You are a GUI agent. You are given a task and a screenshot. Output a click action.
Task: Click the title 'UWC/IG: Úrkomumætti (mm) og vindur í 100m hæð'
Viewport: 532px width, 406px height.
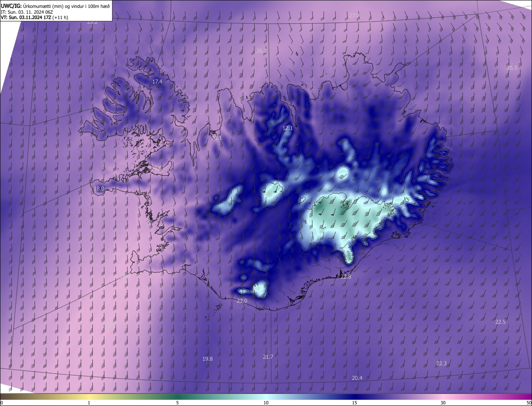tap(55, 6)
